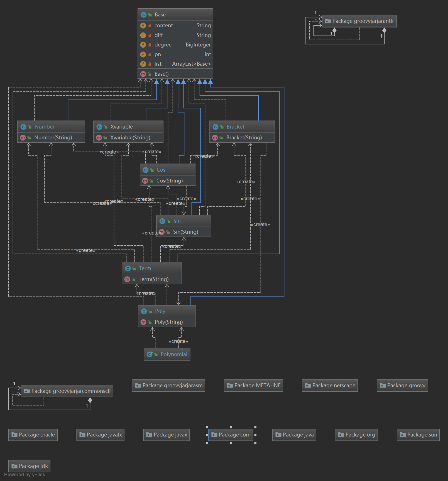Click the method icon beside Sin(String)
Image resolution: width=448 pixels, height=481 pixels.
(x=162, y=232)
